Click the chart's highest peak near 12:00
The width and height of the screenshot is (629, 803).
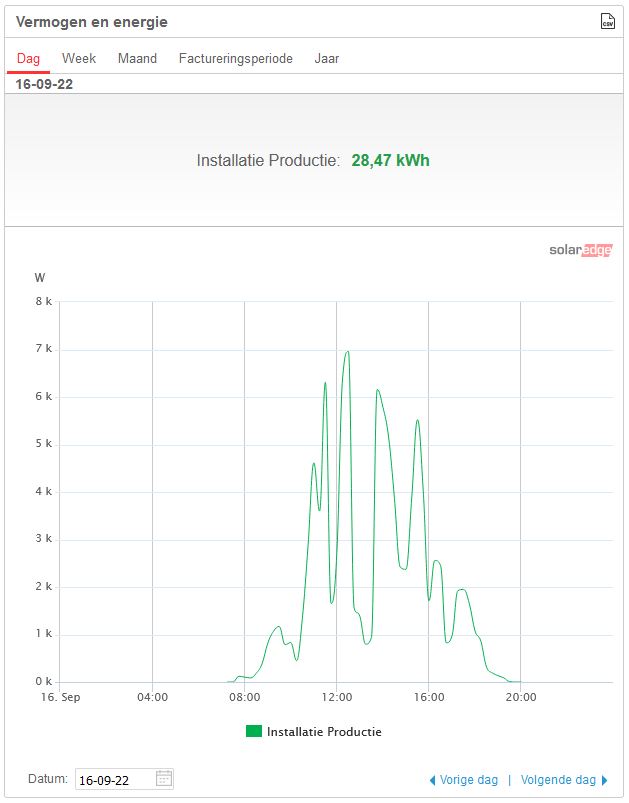pos(347,352)
